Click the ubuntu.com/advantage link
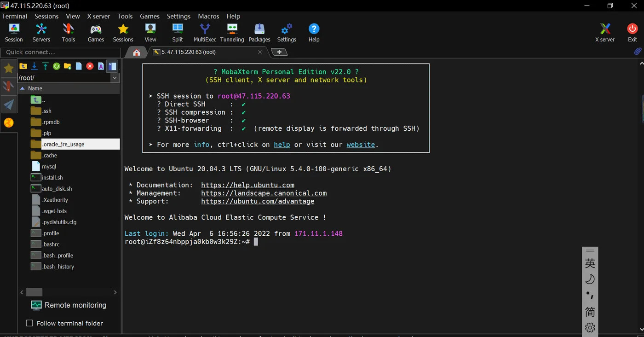 point(258,201)
